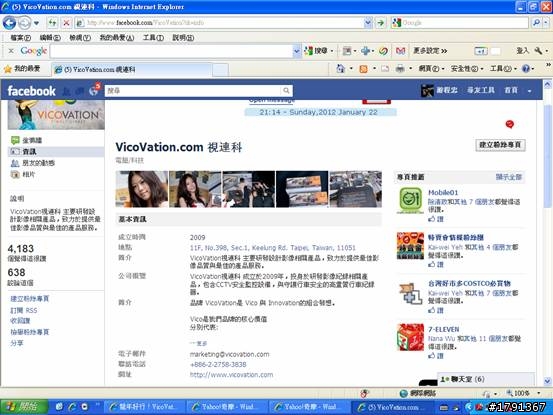Open the search provider dropdown arrow
Screen dimensions: 553x415
[x=546, y=23]
